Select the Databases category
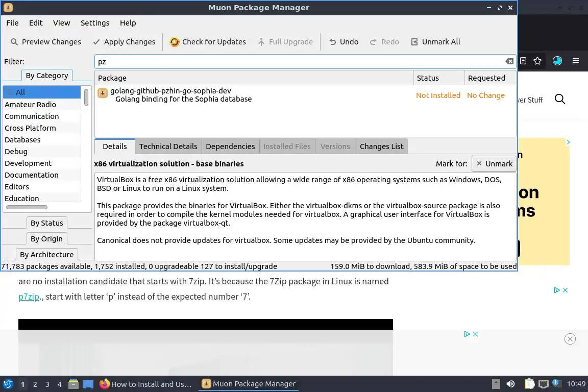Screen dimensions: 588x392 click(42, 139)
